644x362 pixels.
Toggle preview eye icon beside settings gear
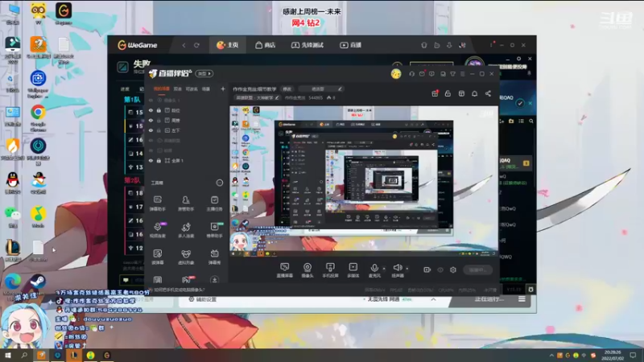[440, 269]
